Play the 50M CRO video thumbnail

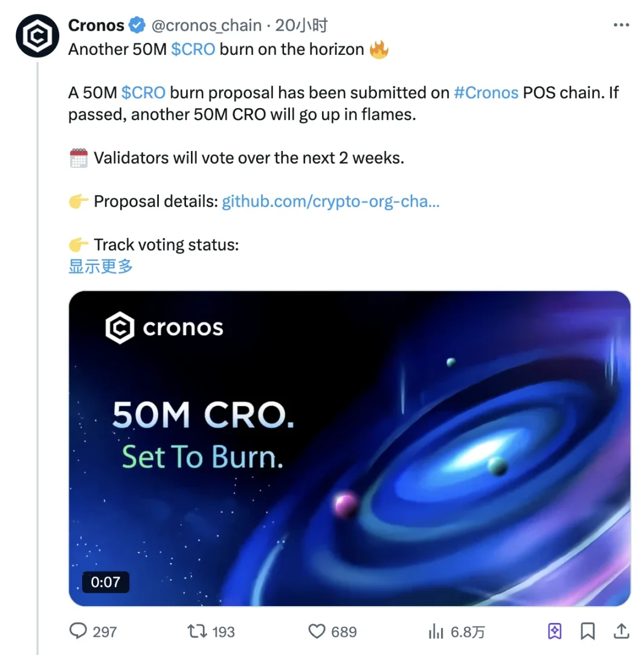coord(350,448)
